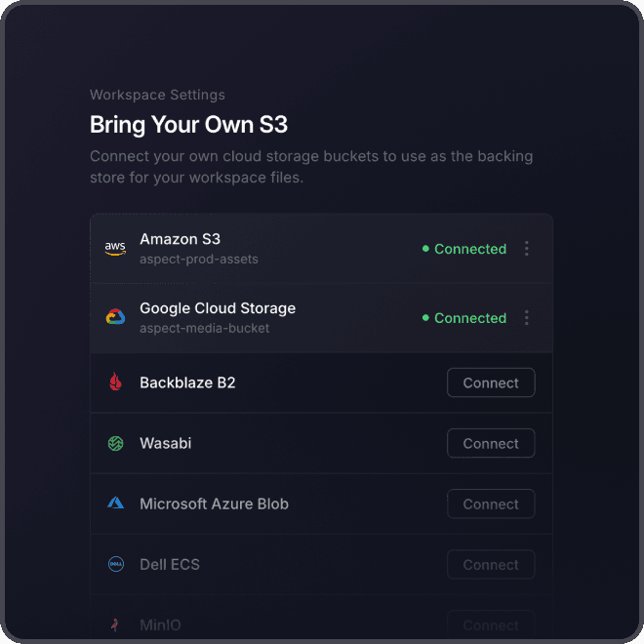Click the Connect button beside MinIO
Image resolution: width=644 pixels, height=644 pixels.
491,624
